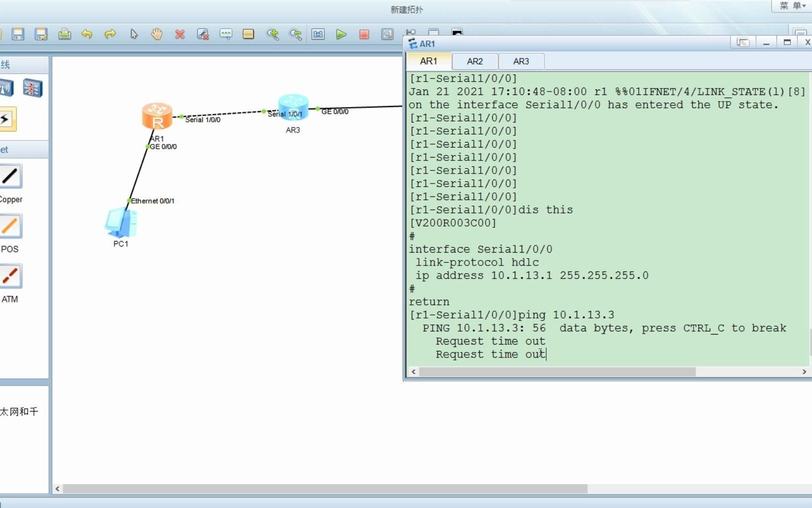The image size is (812, 508).
Task: Click the 'GE 0/0/0' label beside AR3
Action: (335, 111)
